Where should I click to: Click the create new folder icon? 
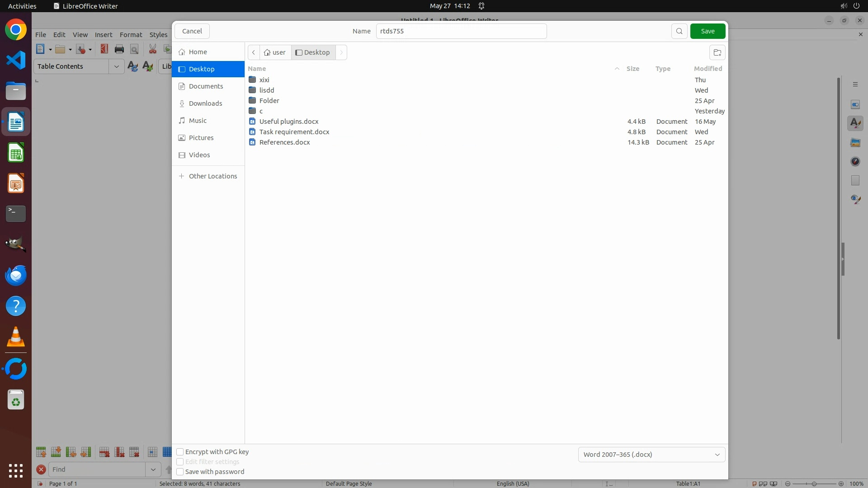[717, 52]
